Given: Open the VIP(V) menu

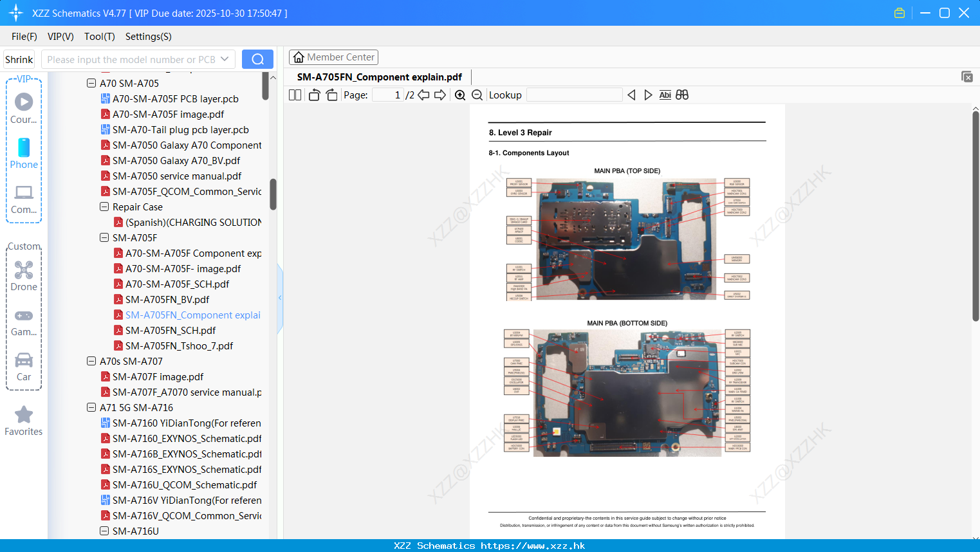Looking at the screenshot, I should 60,37.
